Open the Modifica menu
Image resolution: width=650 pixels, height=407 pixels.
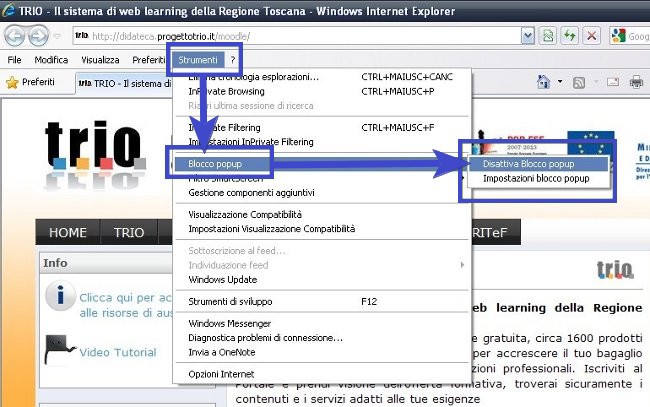pyautogui.click(x=51, y=60)
